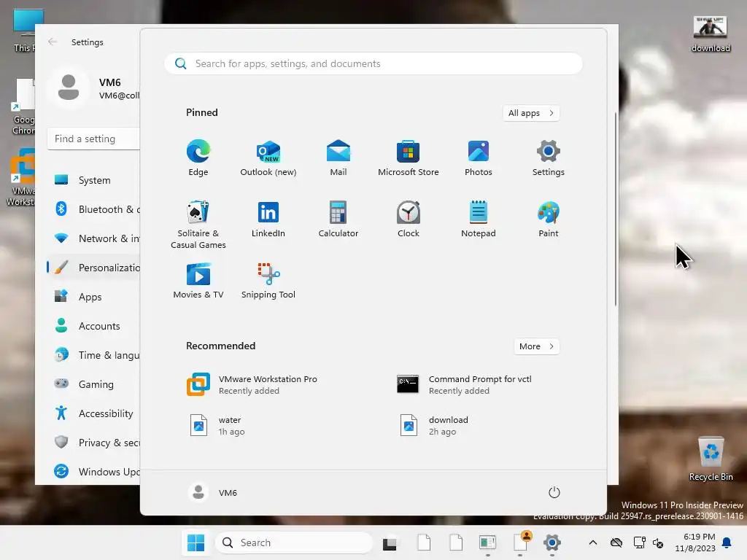Image resolution: width=747 pixels, height=560 pixels.
Task: Click Find a setting search field
Action: 94,139
